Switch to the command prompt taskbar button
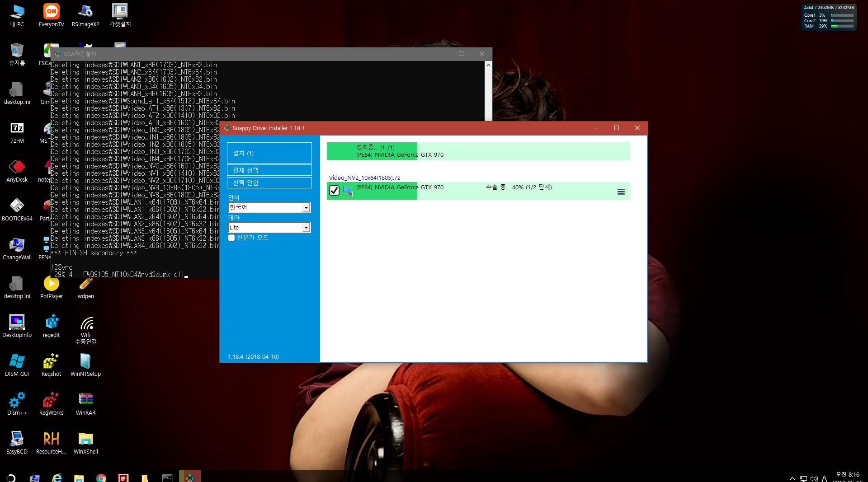868x482 pixels. pos(168,477)
